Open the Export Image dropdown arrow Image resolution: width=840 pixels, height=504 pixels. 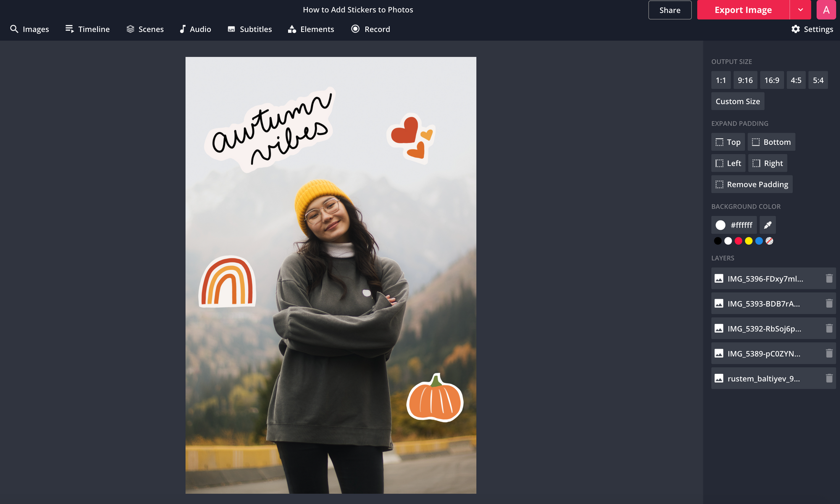(801, 10)
